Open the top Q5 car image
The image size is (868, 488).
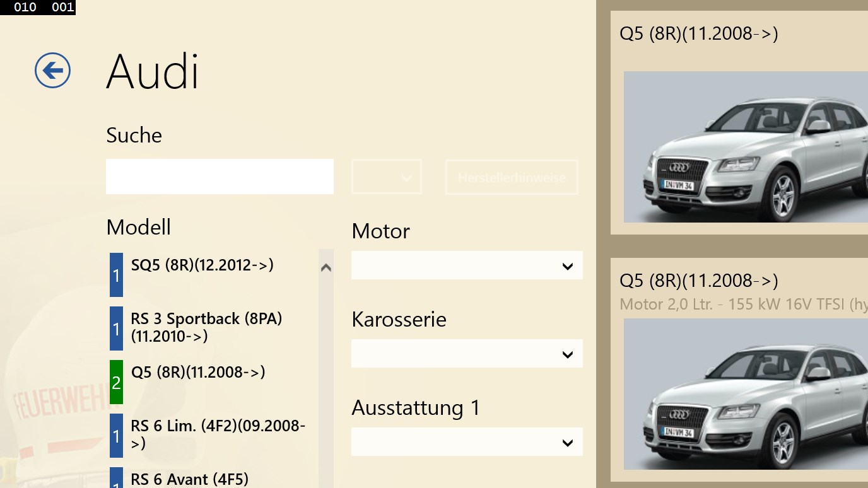(746, 147)
